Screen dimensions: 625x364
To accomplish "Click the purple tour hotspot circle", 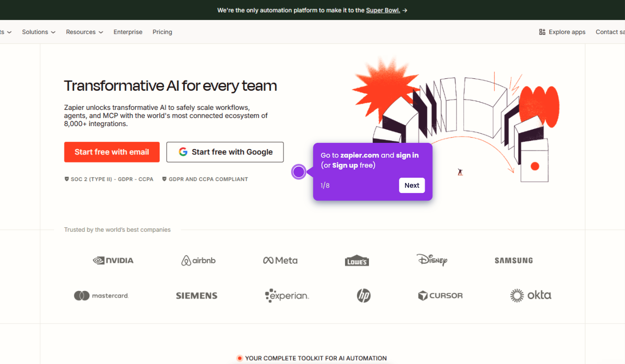I will point(299,172).
